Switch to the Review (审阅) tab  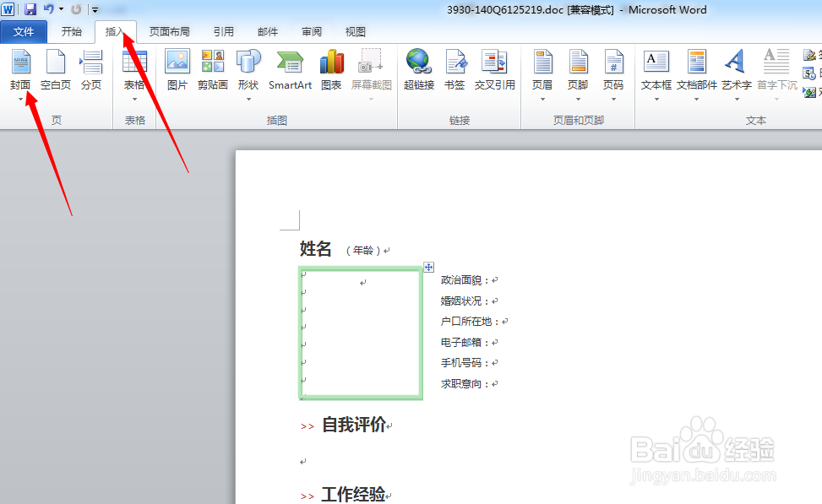(x=312, y=32)
